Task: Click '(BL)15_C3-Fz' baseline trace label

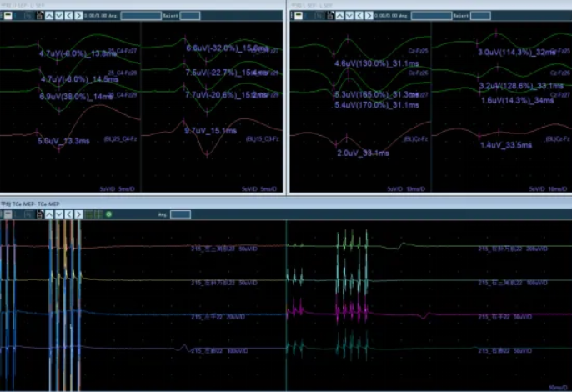Action: point(263,139)
